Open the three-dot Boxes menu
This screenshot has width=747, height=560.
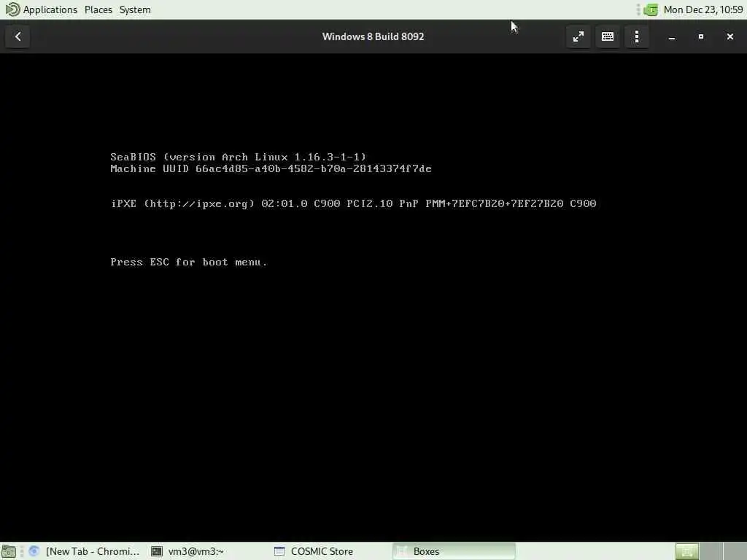point(637,36)
